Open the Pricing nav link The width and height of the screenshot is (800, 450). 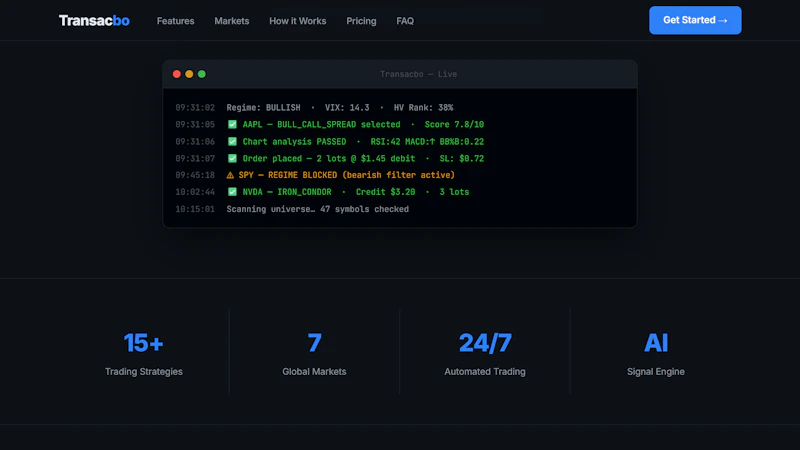coord(361,21)
